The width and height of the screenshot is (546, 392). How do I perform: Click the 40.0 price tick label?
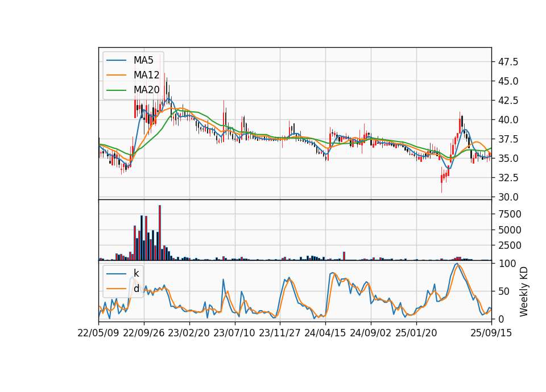pos(508,120)
